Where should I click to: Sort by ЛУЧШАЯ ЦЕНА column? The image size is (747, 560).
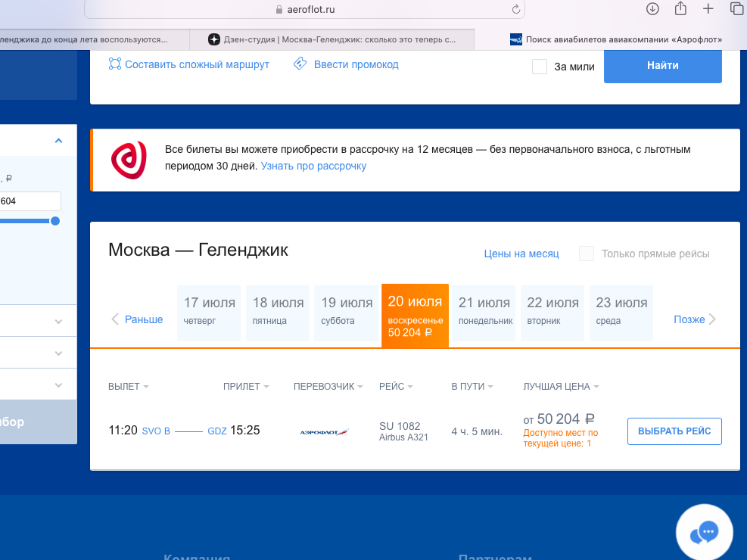pyautogui.click(x=561, y=386)
